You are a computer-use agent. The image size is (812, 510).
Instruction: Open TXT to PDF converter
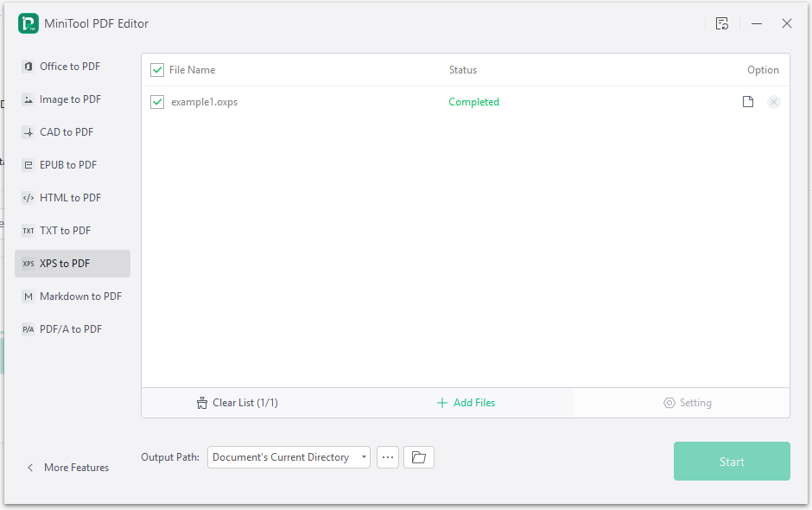73,231
